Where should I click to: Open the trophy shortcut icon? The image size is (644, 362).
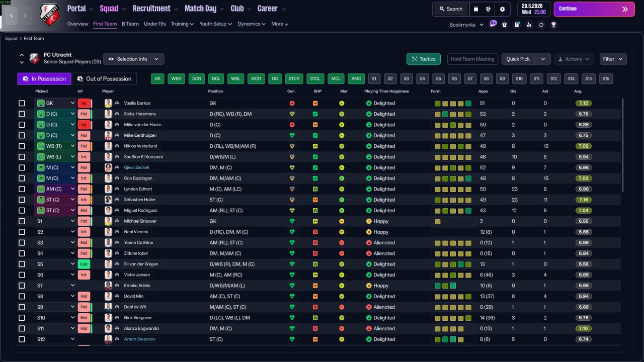pyautogui.click(x=553, y=25)
